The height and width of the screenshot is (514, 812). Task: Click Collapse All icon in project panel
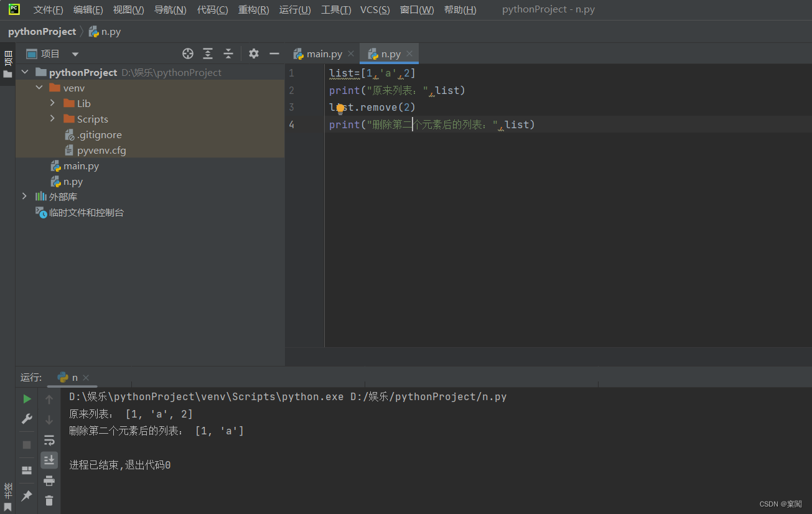228,54
